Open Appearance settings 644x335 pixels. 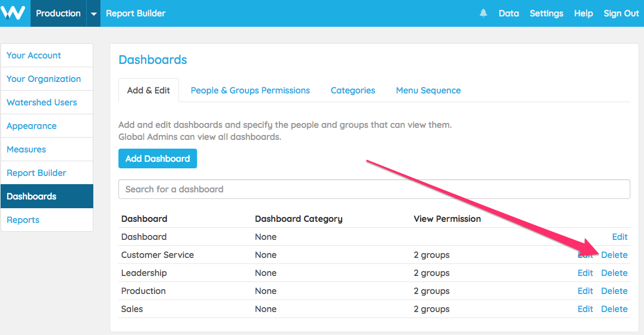[47, 126]
